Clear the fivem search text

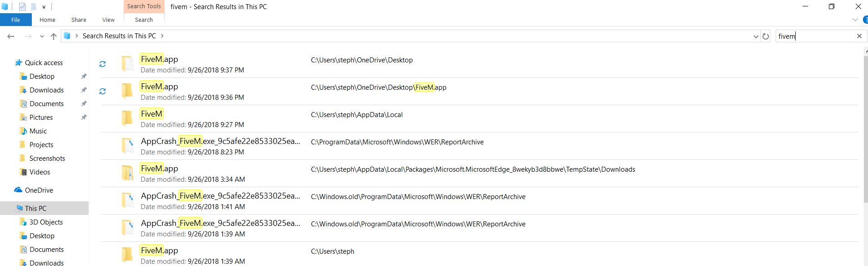click(859, 36)
